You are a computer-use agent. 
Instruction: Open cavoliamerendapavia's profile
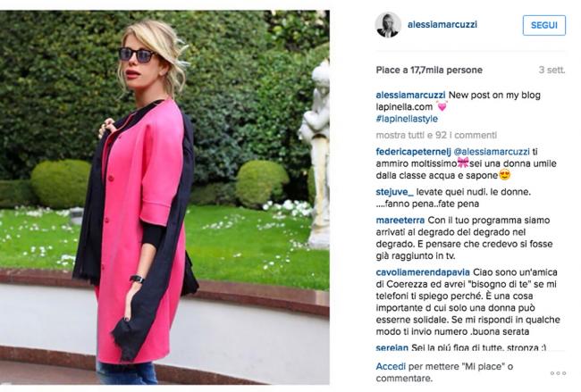pos(423,272)
